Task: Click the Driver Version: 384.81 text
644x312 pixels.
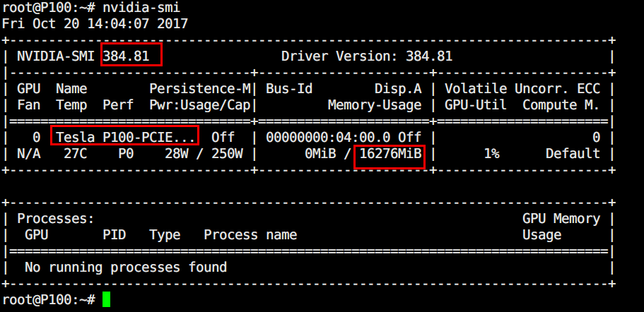Action: pos(367,56)
